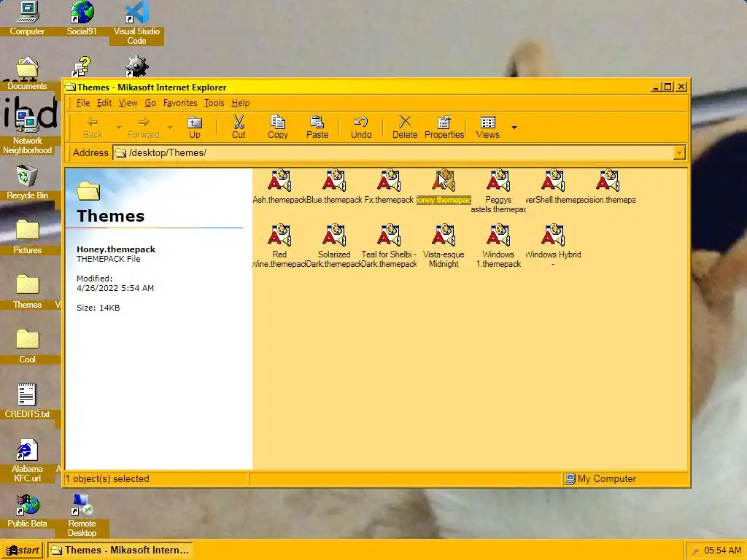Screen dimensions: 747x560
Task: Click the Public Beta desktop shortcut
Action: [27, 505]
